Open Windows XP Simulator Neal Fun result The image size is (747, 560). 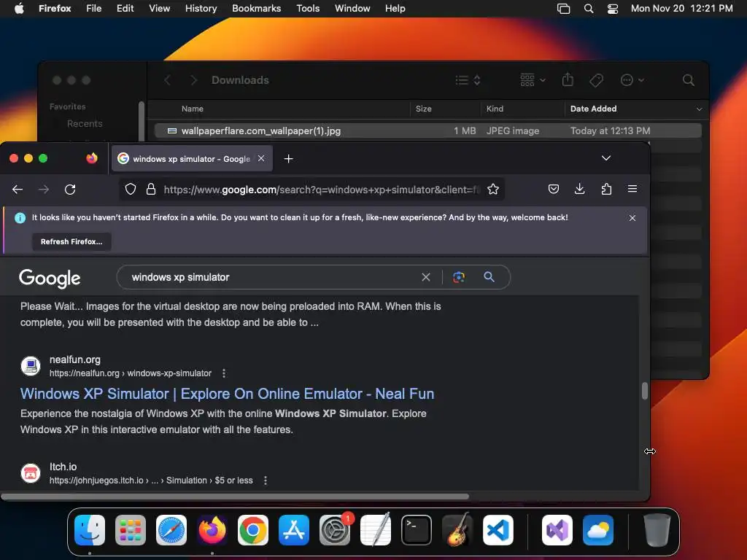pyautogui.click(x=228, y=394)
